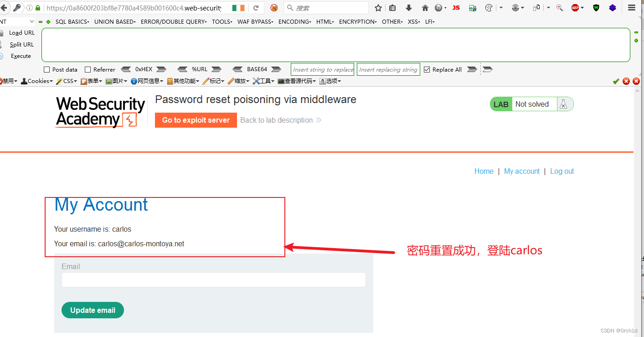Click the purple diamond extension icon
The width and height of the screenshot is (644, 337).
coord(613,8)
